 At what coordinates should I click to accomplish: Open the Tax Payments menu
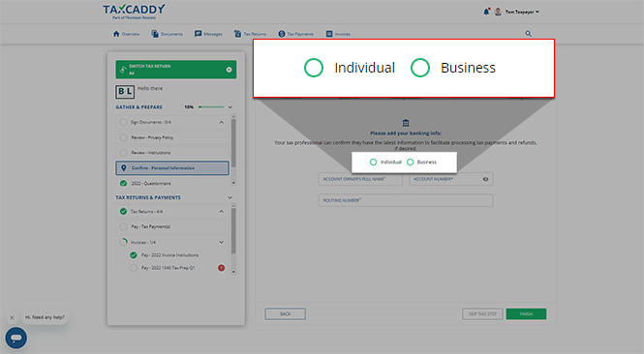(295, 34)
